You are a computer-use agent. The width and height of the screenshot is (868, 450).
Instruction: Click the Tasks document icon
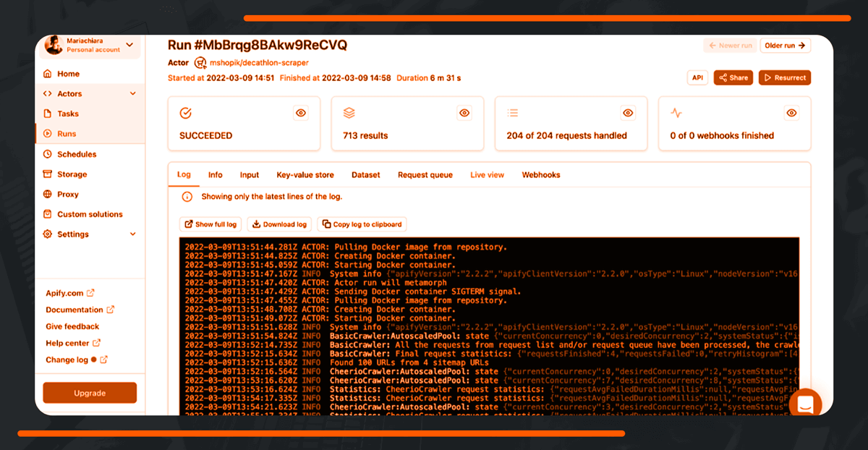click(48, 114)
